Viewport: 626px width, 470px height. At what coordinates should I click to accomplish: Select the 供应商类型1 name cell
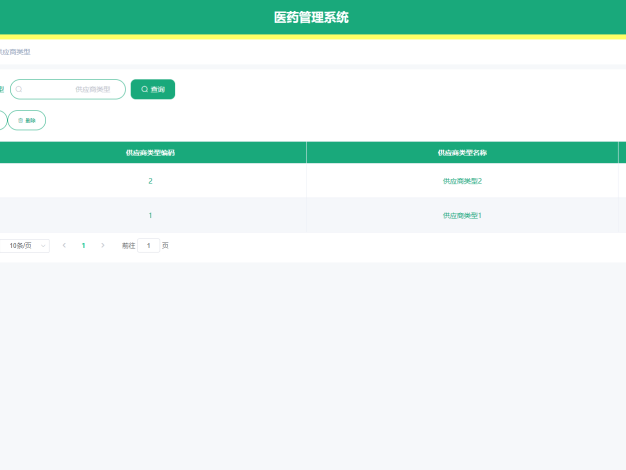coord(462,215)
